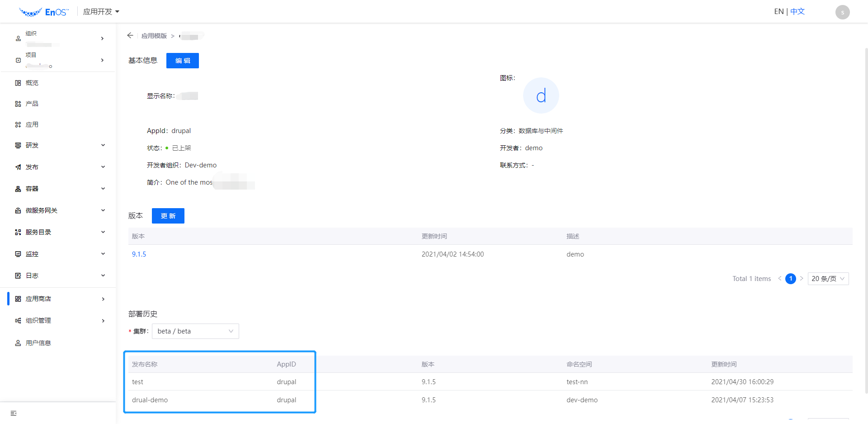The width and height of the screenshot is (868, 424).
Task: Collapse sidebar using bottom-left menu icon
Action: pyautogui.click(x=14, y=413)
